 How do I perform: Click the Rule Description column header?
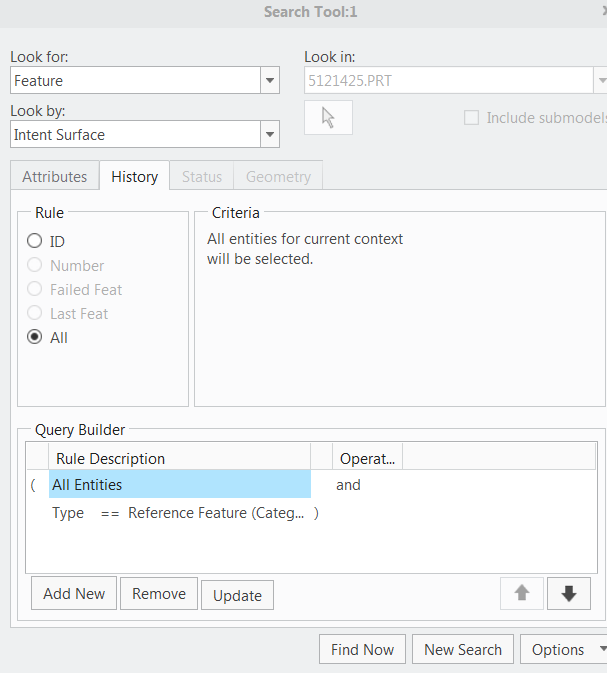click(180, 459)
